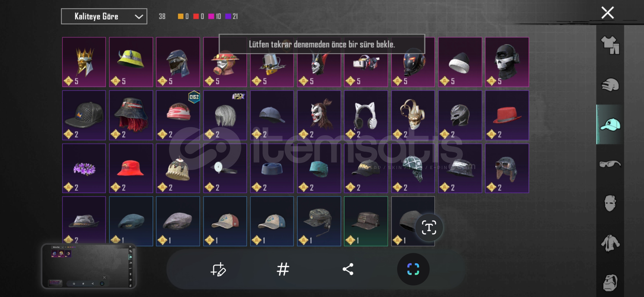
Task: Open the outfits category in sidebar
Action: [x=610, y=45]
